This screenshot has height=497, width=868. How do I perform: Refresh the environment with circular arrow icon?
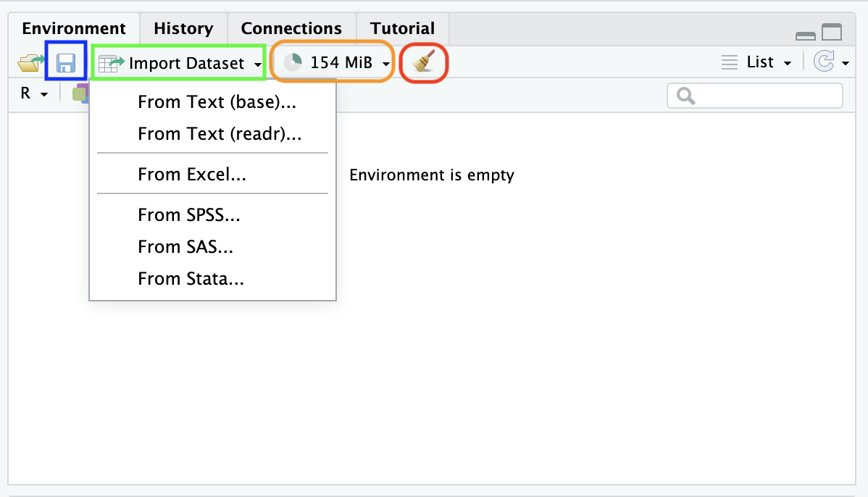[x=824, y=62]
